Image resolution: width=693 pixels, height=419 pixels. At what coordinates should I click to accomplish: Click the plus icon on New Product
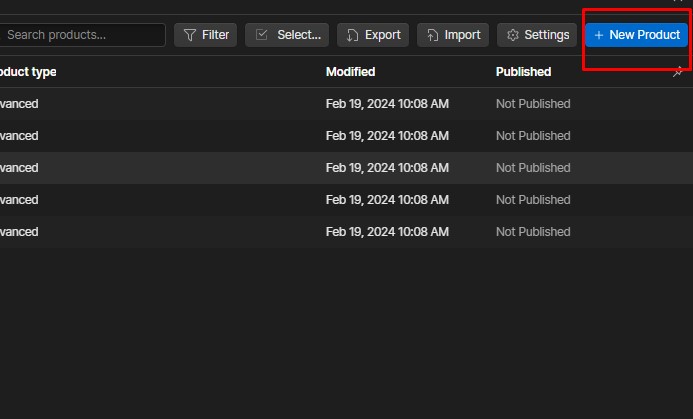[x=598, y=35]
